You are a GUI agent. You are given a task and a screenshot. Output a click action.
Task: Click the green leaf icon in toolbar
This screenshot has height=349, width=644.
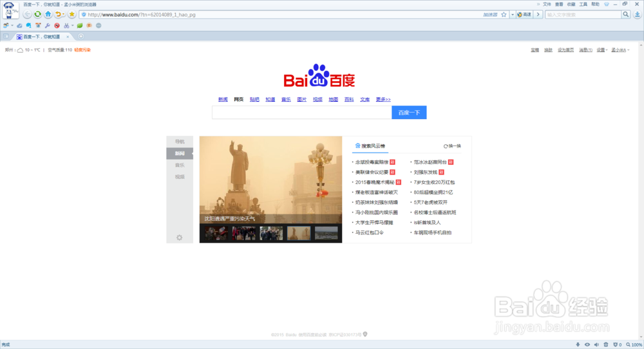pos(80,26)
